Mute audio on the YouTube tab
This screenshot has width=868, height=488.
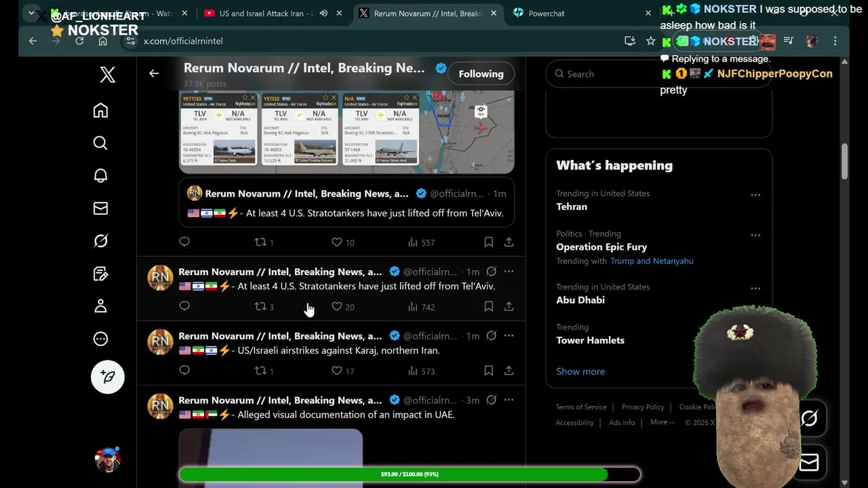(323, 13)
